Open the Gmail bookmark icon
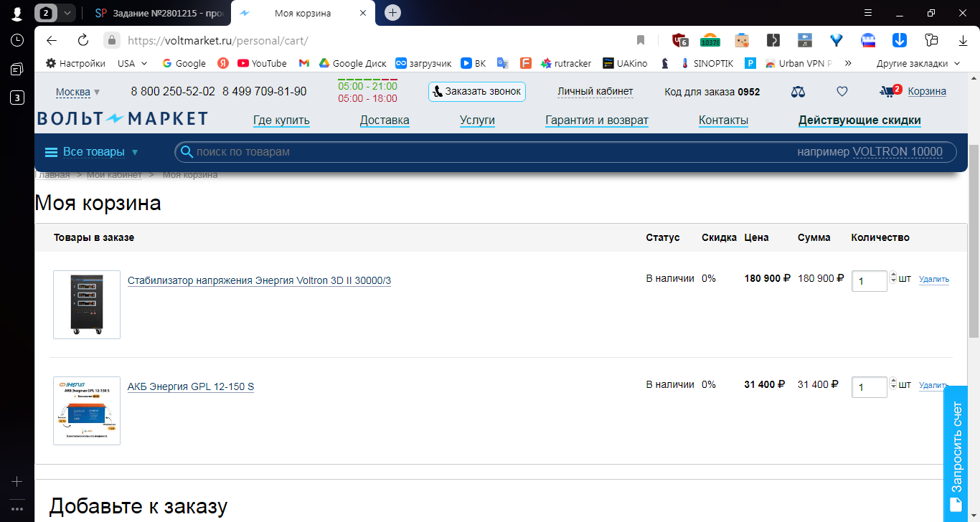 tap(304, 63)
